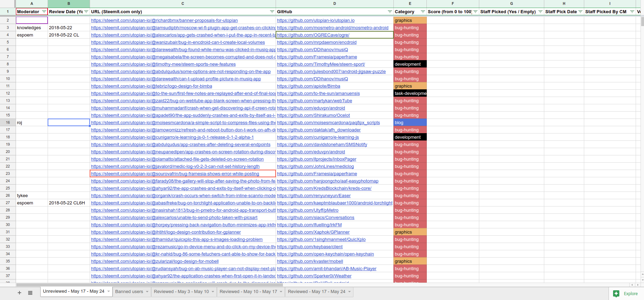Open the all sheets list icon
The image size is (644, 300).
point(30,293)
